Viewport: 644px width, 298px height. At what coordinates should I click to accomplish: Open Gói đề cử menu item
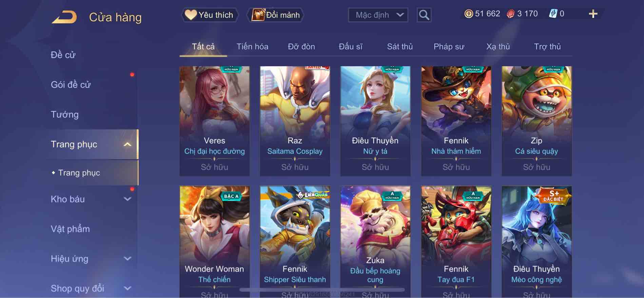pos(71,85)
